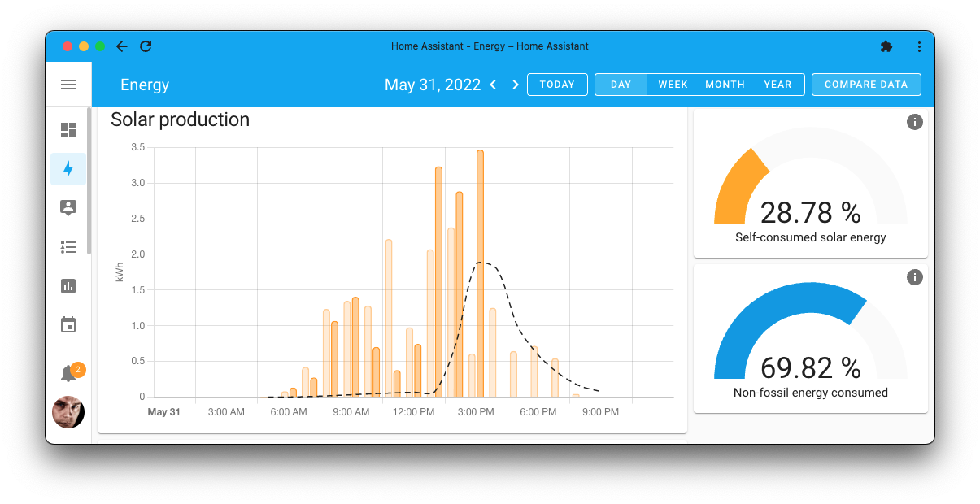Viewport: 980px width, 504px height.
Task: Open the Map panel icon
Action: pos(68,208)
